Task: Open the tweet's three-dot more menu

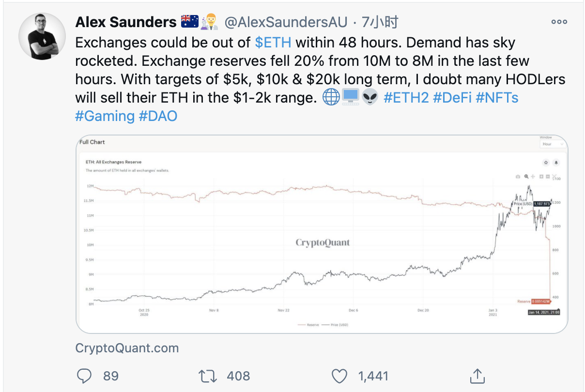Action: [x=559, y=22]
